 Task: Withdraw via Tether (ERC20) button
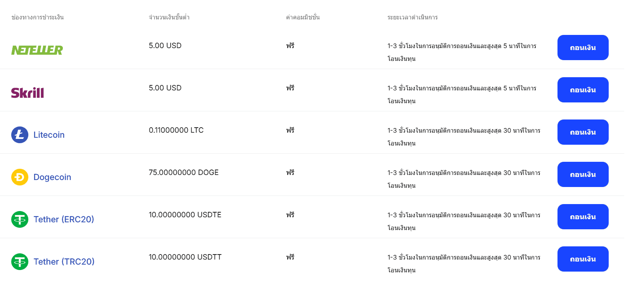583,216
